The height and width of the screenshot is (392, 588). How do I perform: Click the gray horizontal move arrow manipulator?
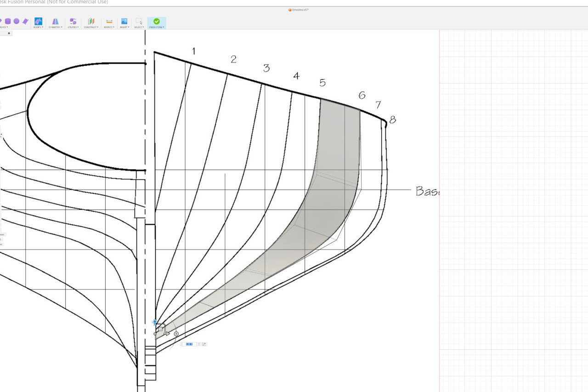(x=167, y=334)
